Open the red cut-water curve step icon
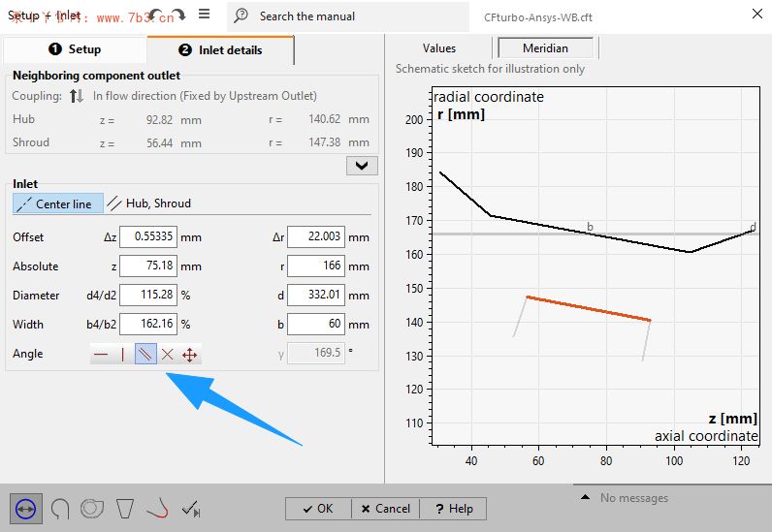The width and height of the screenshot is (772, 532). tap(158, 509)
